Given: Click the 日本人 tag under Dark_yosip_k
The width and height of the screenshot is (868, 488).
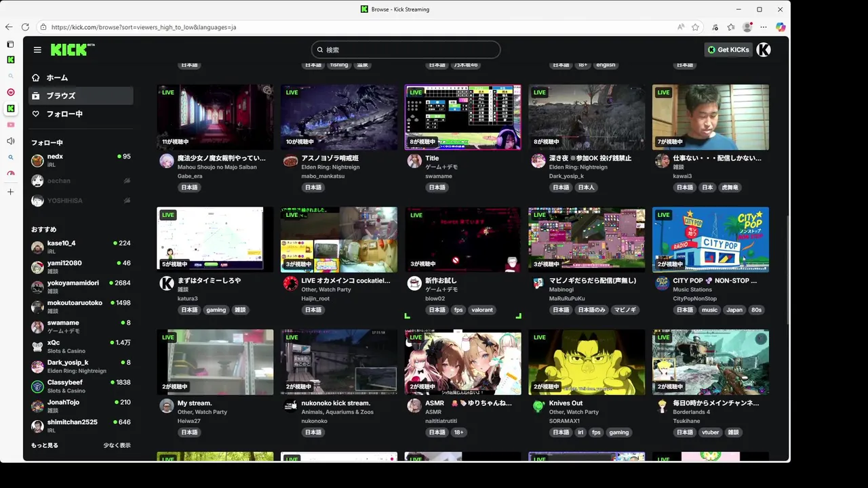Looking at the screenshot, I should click(586, 187).
